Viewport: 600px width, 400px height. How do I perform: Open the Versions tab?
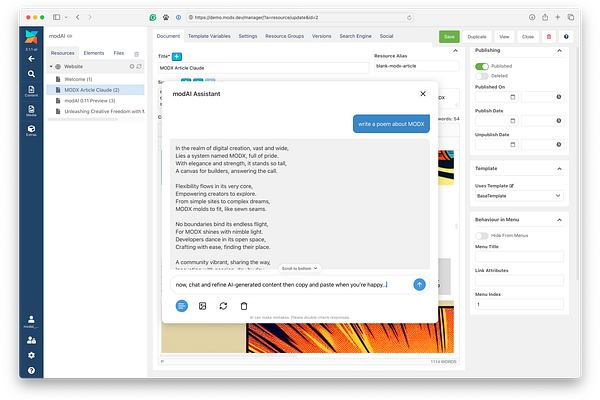(x=321, y=36)
